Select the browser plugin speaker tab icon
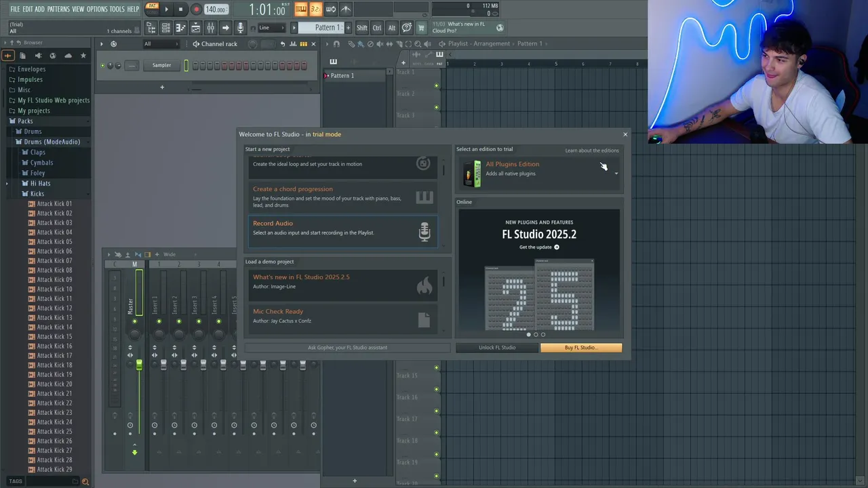 point(38,56)
